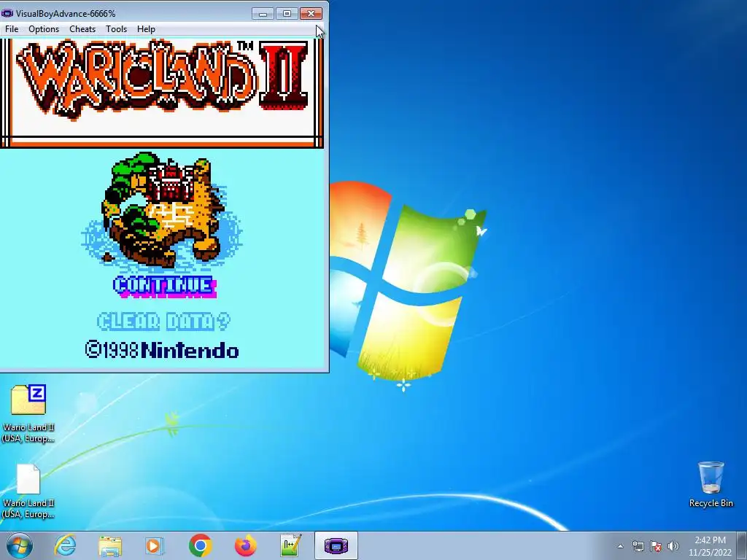
Task: Click the VisualBoyAdvance taskbar button
Action: [x=336, y=545]
